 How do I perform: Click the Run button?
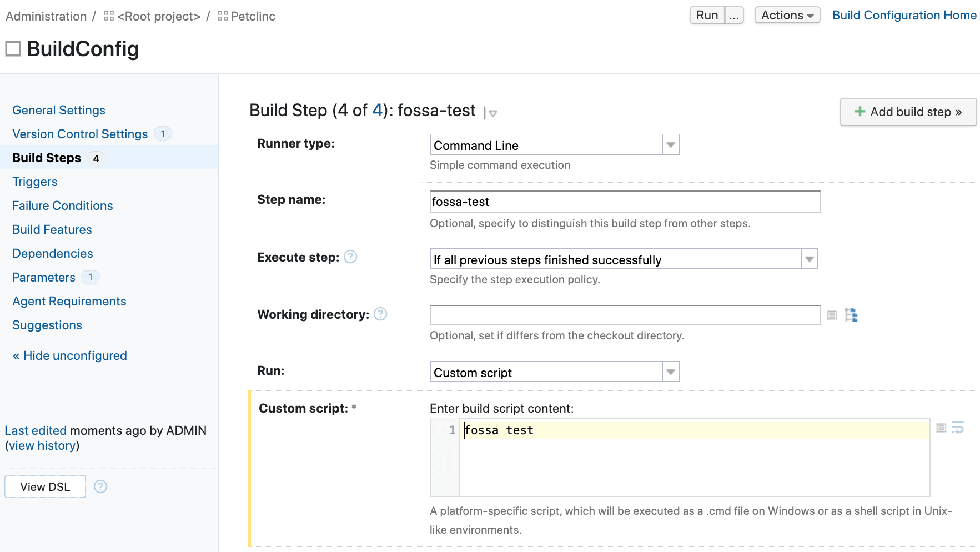(707, 15)
